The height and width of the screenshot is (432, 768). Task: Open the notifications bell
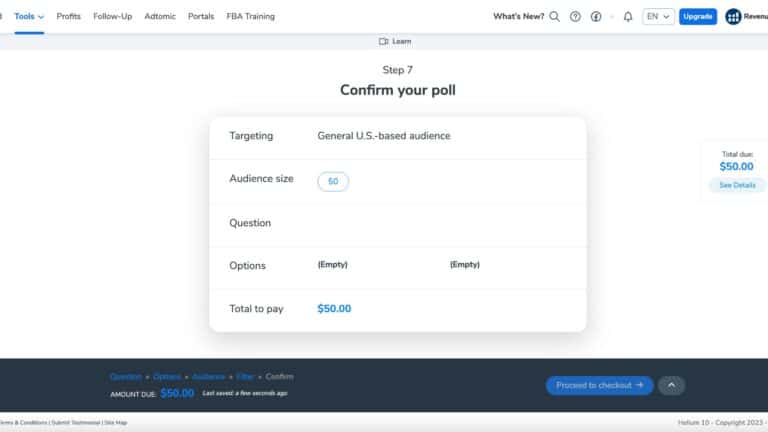tap(628, 17)
